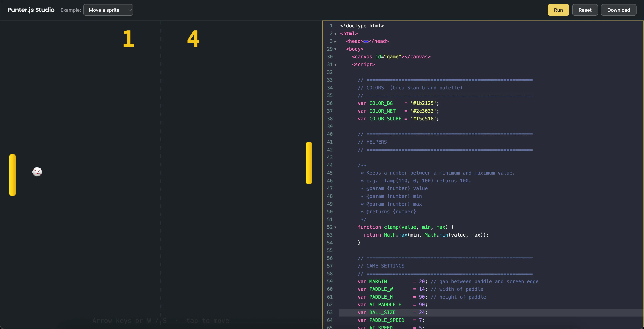This screenshot has width=644, height=329.
Task: Click the 'var PADDLE_W = 14' line
Action: click(x=420, y=289)
